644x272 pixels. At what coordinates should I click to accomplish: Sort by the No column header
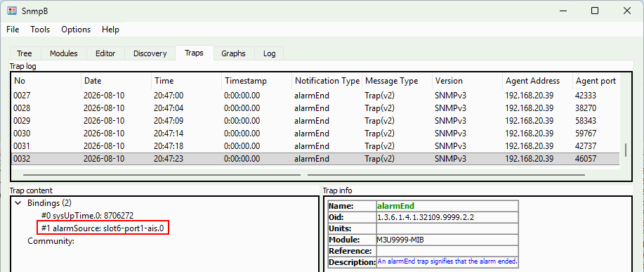pyautogui.click(x=46, y=81)
